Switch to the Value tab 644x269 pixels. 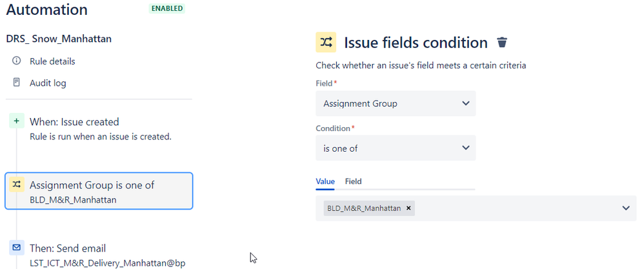point(325,181)
